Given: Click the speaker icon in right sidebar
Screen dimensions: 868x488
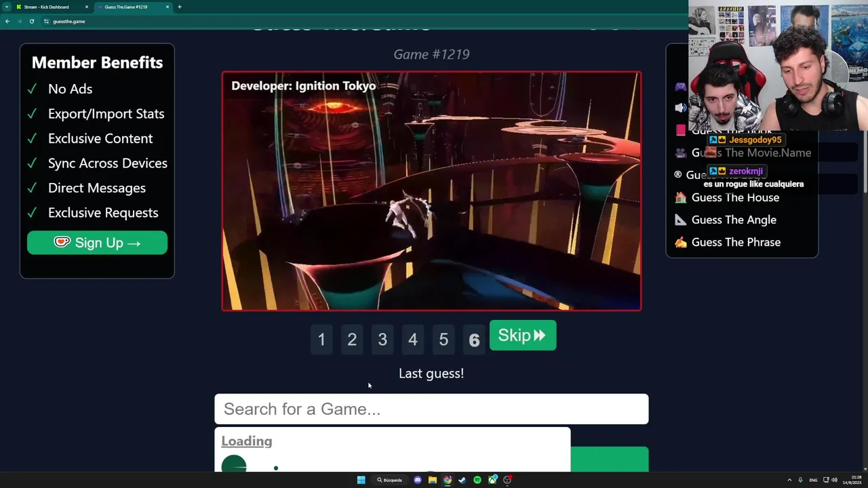Looking at the screenshot, I should coord(680,108).
